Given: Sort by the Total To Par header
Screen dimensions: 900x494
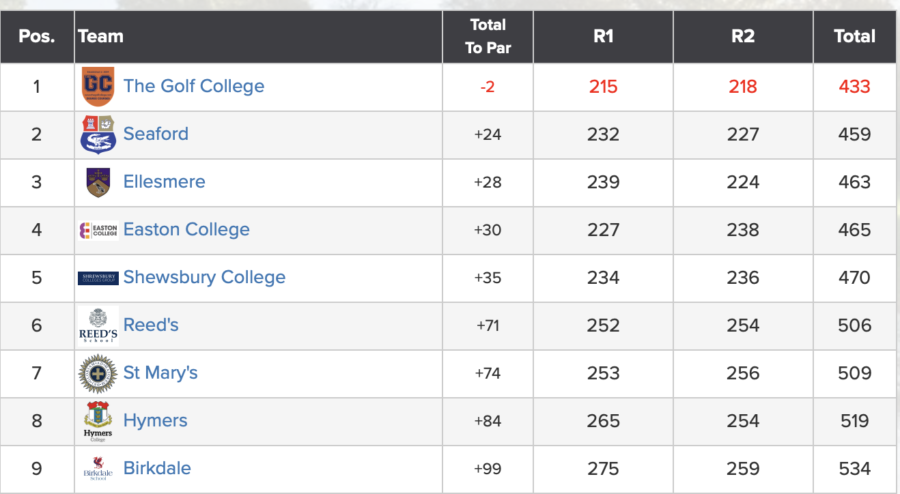Looking at the screenshot, I should click(487, 37).
